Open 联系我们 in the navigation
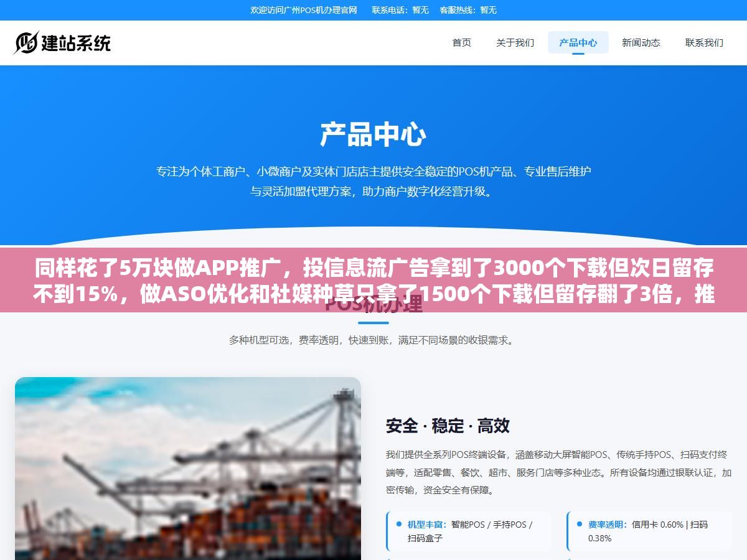 704,42
